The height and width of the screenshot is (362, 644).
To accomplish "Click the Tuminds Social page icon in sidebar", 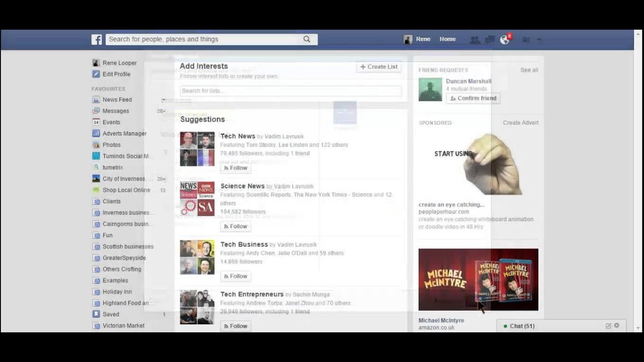I will 96,156.
